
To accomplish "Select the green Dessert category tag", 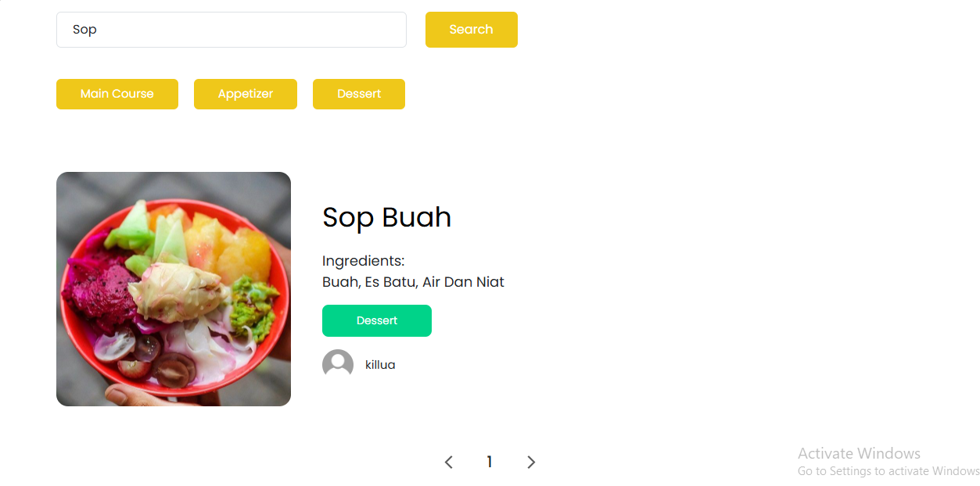I will 376,320.
